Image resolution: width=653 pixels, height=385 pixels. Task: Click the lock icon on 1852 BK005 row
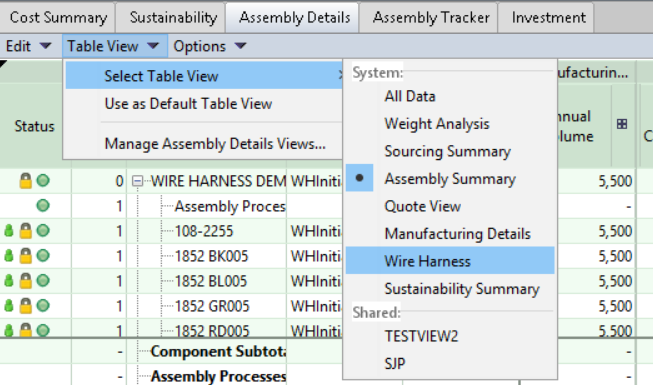point(25,256)
